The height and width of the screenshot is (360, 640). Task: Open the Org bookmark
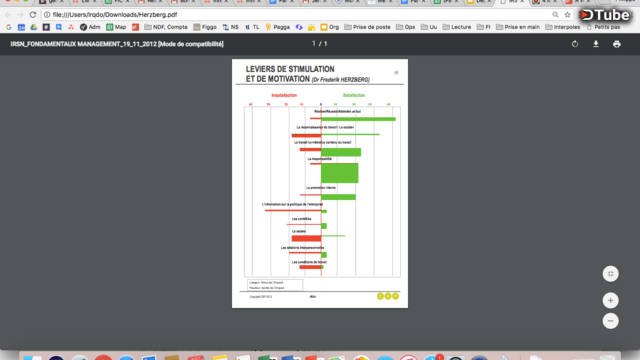point(330,27)
